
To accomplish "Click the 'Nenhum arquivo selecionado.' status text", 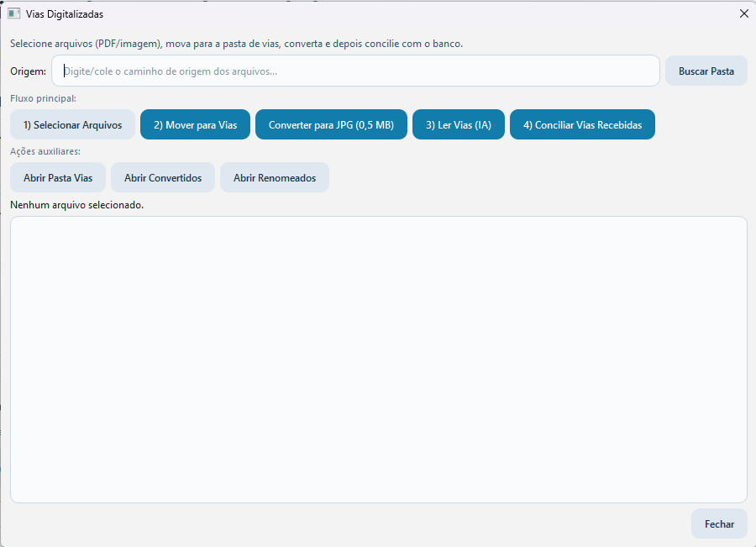I will coord(77,205).
